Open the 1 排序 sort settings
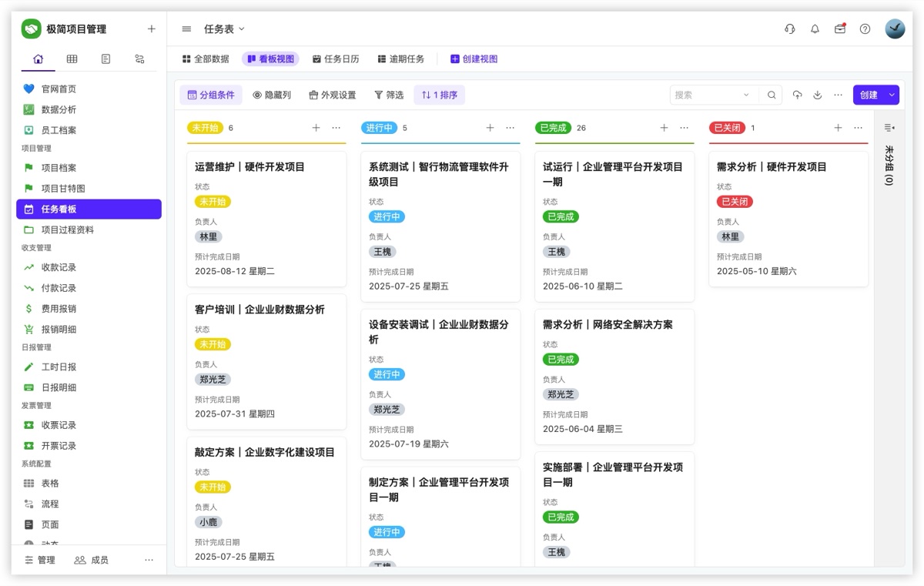This screenshot has width=924, height=586. [x=440, y=95]
